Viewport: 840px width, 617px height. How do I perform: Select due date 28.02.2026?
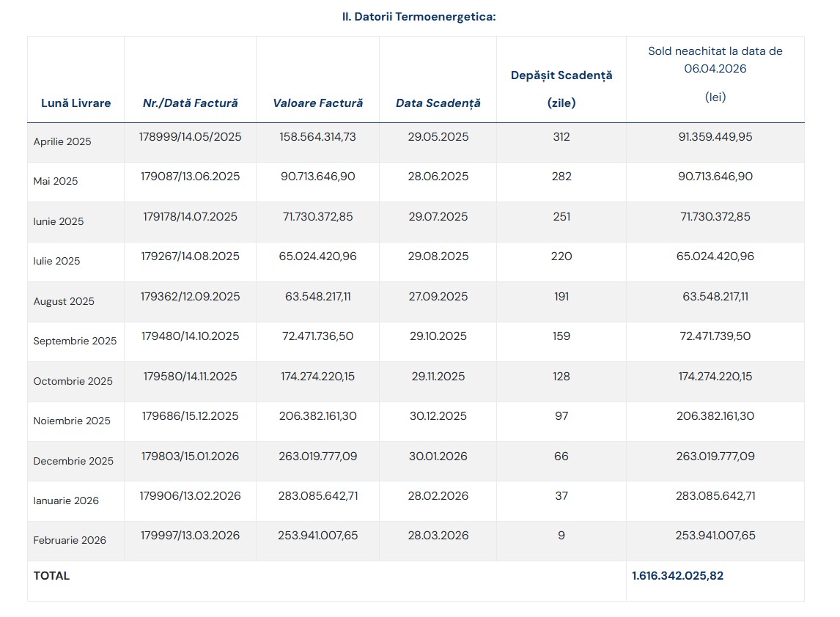pos(438,496)
